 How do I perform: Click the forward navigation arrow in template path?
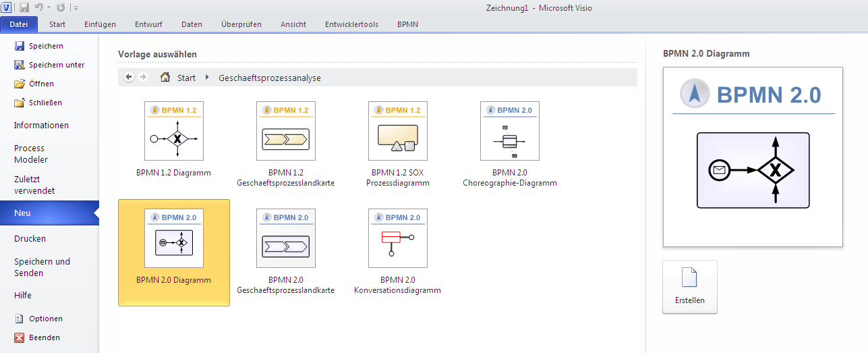[143, 77]
